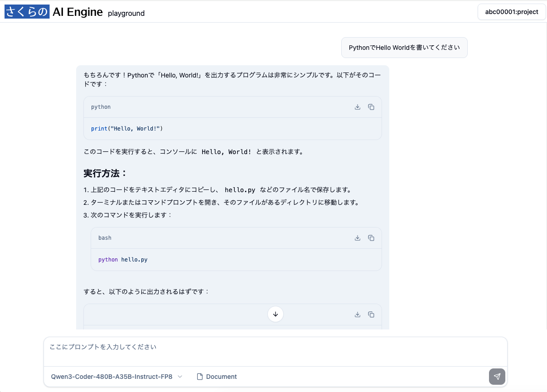Click the 実行方法 heading
The image size is (547, 392).
click(x=106, y=173)
